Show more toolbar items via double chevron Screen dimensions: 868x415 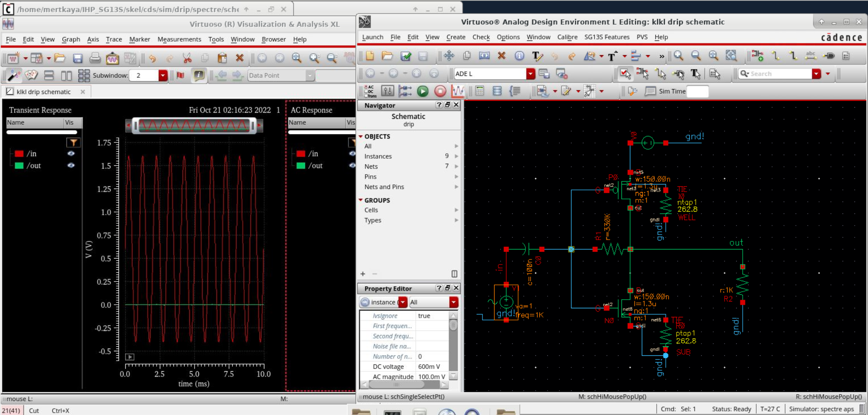pos(662,56)
